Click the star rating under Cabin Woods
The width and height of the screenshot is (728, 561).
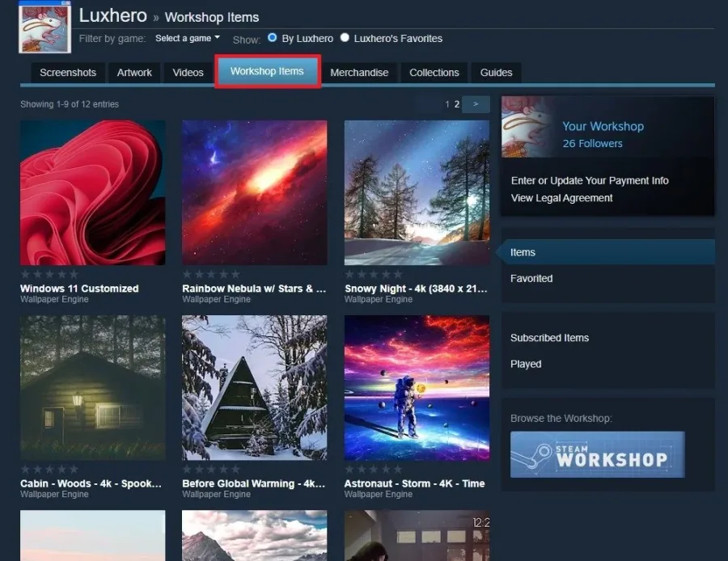point(49,469)
